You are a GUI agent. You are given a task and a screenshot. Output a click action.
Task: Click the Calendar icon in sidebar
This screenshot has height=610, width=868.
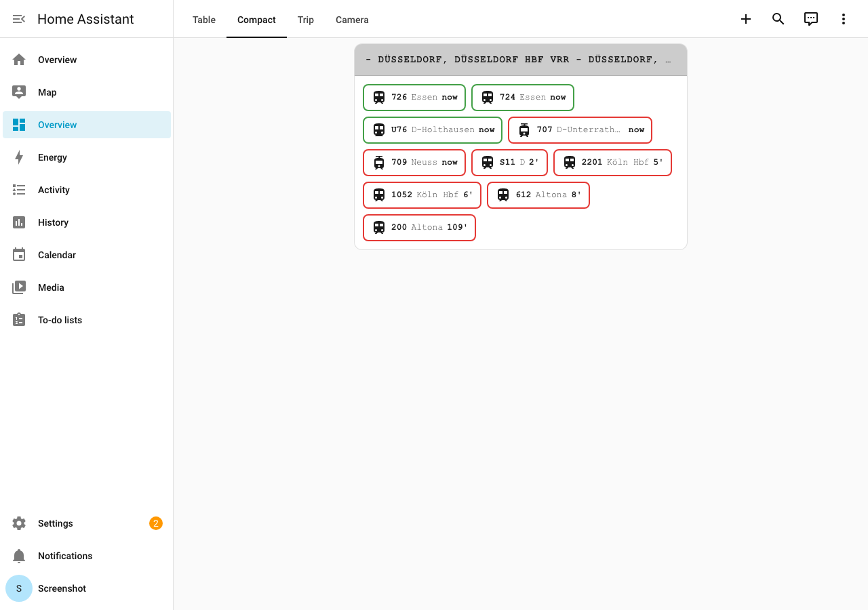(19, 255)
